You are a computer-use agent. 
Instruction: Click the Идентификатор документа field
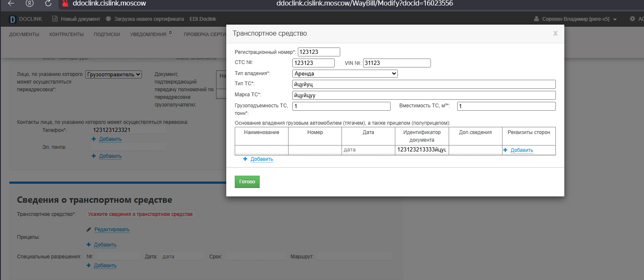pos(422,150)
